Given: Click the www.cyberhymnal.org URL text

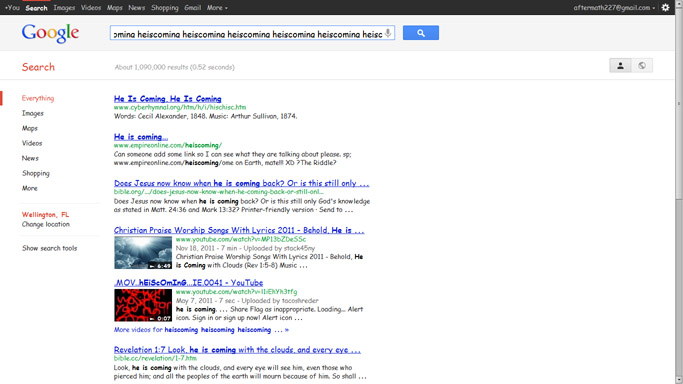Looking at the screenshot, I should click(x=180, y=107).
